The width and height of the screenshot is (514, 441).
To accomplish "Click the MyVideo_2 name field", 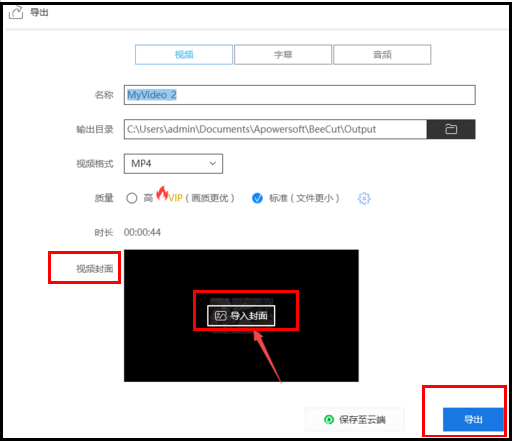I will point(300,95).
